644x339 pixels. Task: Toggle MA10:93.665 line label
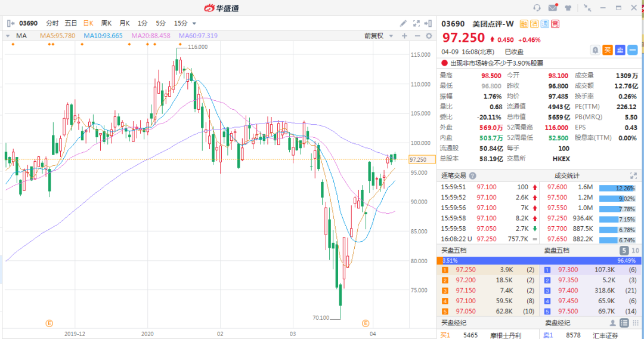coord(103,36)
